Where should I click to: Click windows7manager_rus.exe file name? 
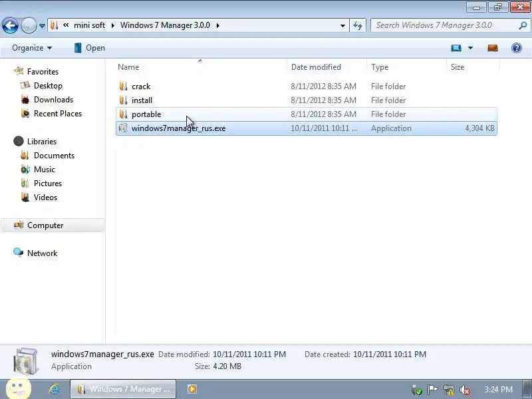pyautogui.click(x=178, y=128)
